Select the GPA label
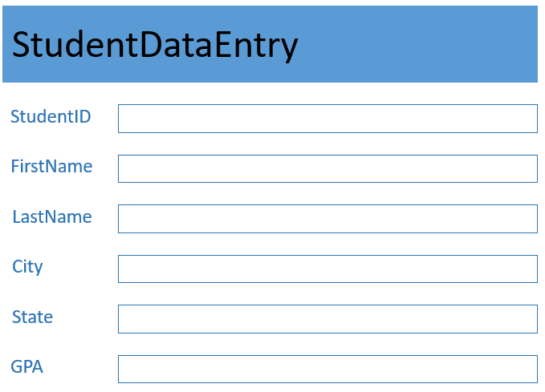545x392 pixels. [26, 367]
